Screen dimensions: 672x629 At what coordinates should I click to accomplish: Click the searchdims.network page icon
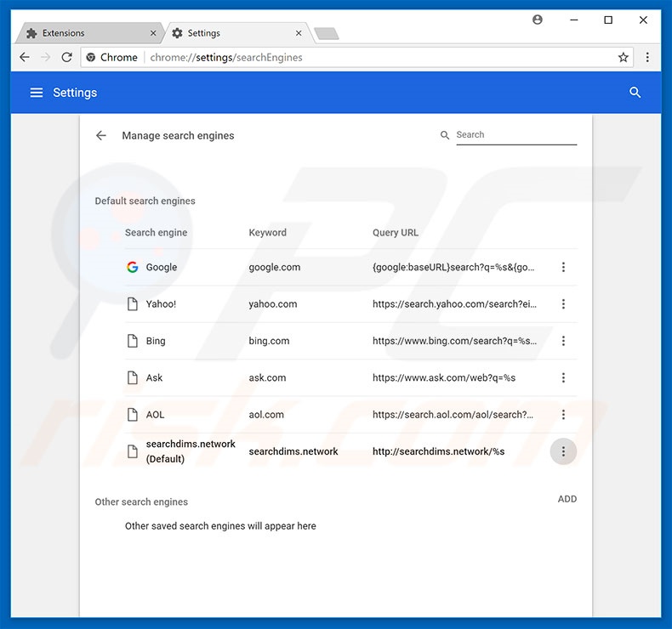[133, 451]
